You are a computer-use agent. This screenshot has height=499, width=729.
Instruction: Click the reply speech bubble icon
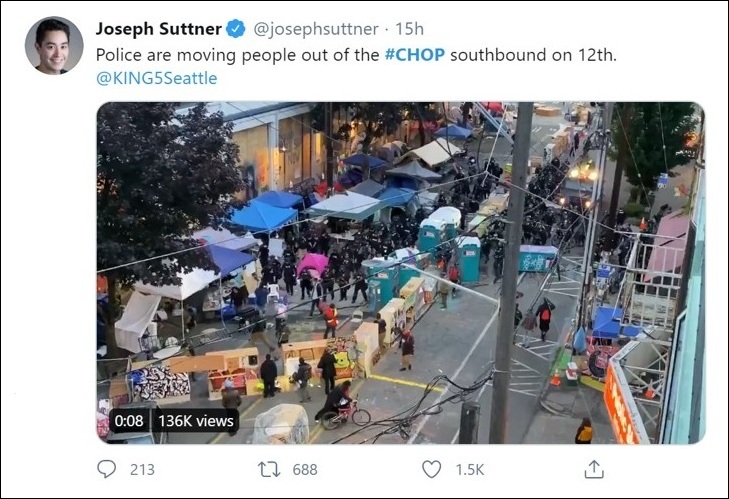106,469
